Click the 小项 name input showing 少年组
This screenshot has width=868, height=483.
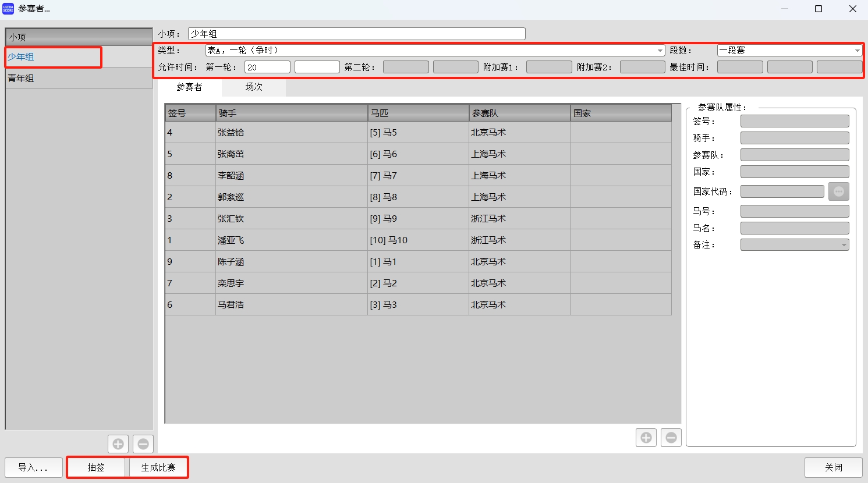355,33
